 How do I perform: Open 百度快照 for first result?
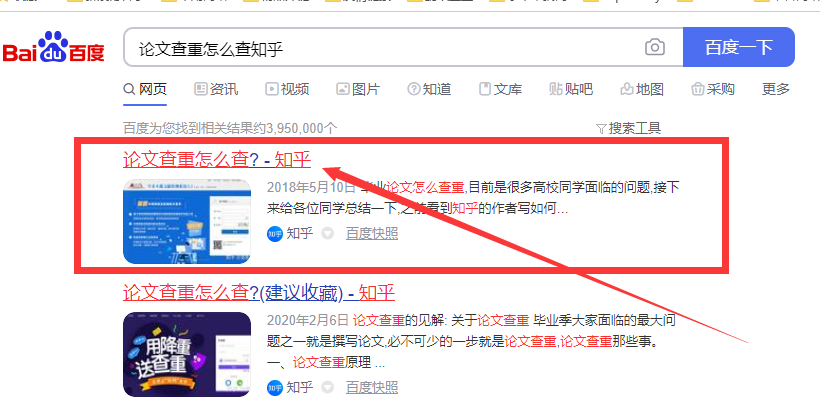(x=372, y=233)
